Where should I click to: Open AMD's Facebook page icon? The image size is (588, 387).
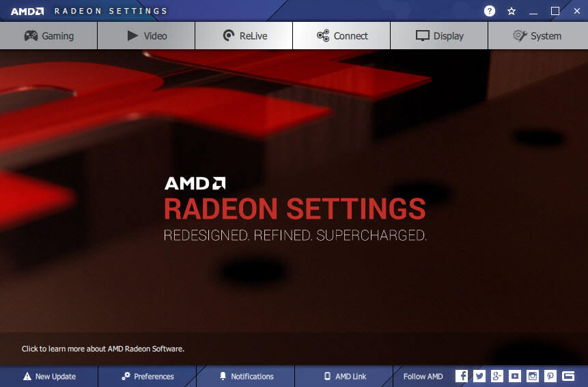pos(462,376)
